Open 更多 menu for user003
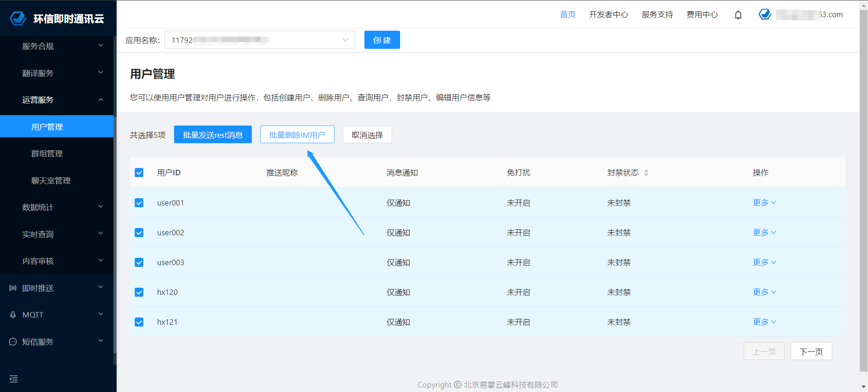Screen dimensions: 868x392 point(764,262)
